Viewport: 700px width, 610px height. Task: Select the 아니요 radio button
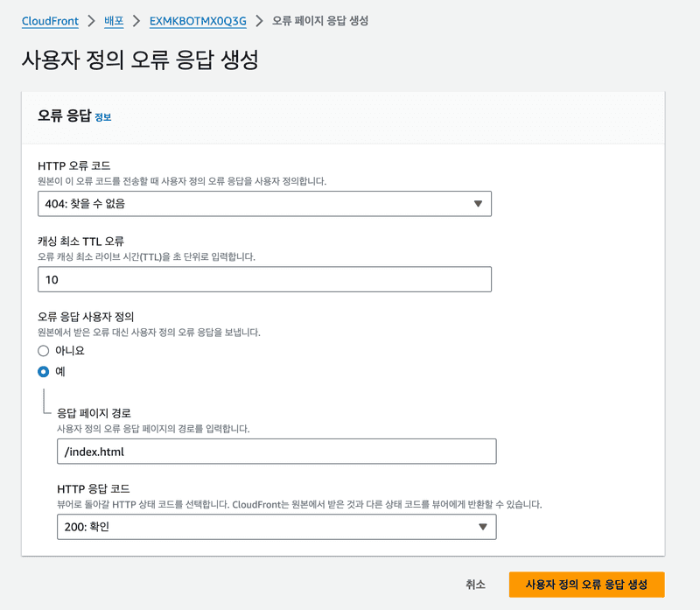coord(44,350)
